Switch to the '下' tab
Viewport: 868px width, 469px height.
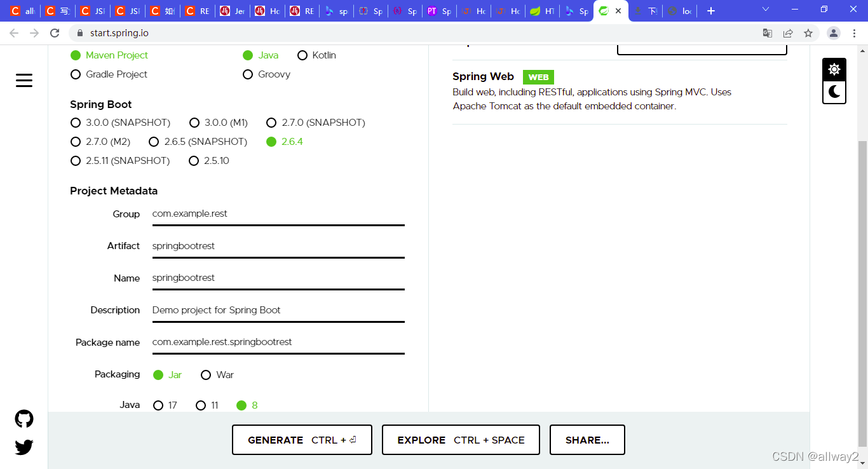645,11
